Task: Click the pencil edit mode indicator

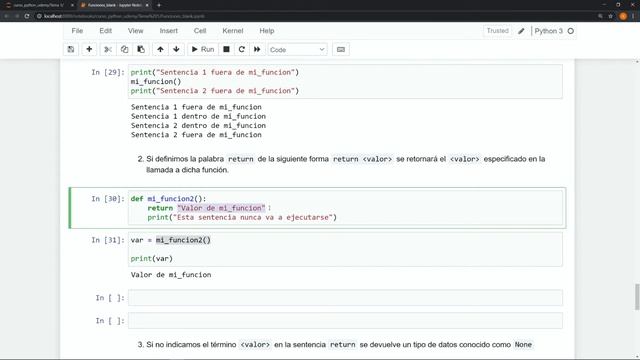Action: click(x=521, y=31)
